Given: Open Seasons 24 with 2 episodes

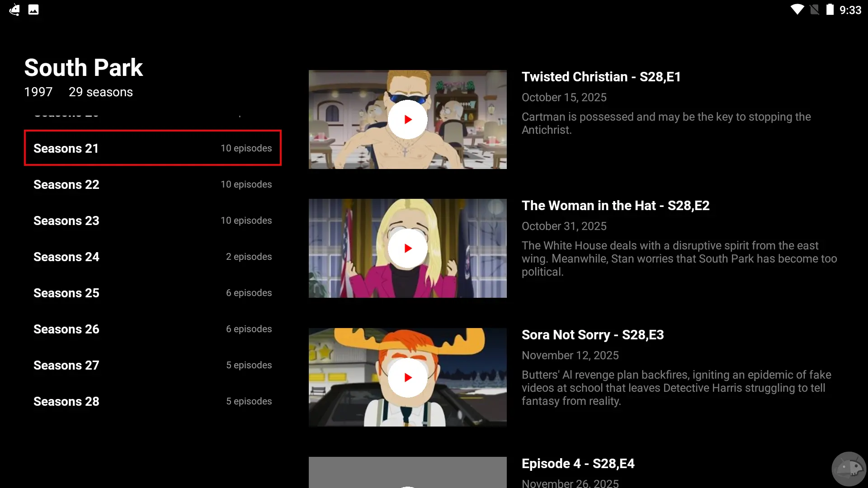Looking at the screenshot, I should (152, 257).
